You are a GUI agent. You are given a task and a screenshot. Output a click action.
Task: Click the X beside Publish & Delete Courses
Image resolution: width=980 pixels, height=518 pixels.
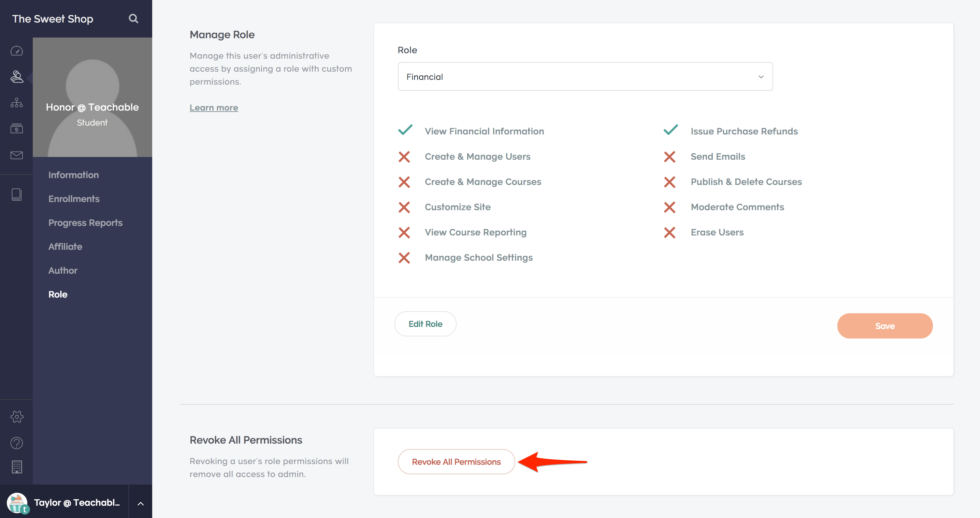[x=669, y=182]
